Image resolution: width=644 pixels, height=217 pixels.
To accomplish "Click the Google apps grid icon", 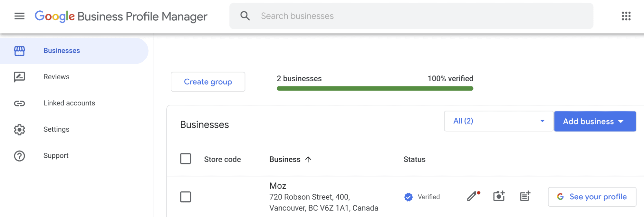I will click(626, 16).
